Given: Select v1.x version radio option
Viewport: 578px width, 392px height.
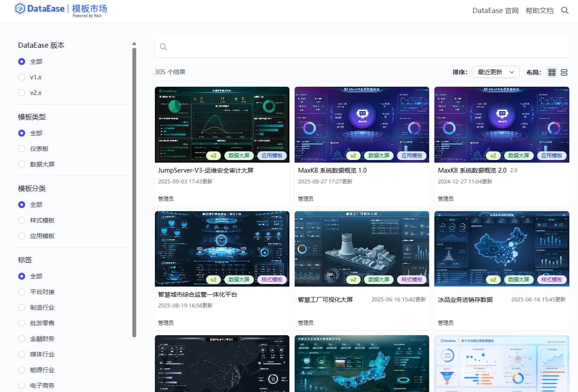Looking at the screenshot, I should pos(22,77).
